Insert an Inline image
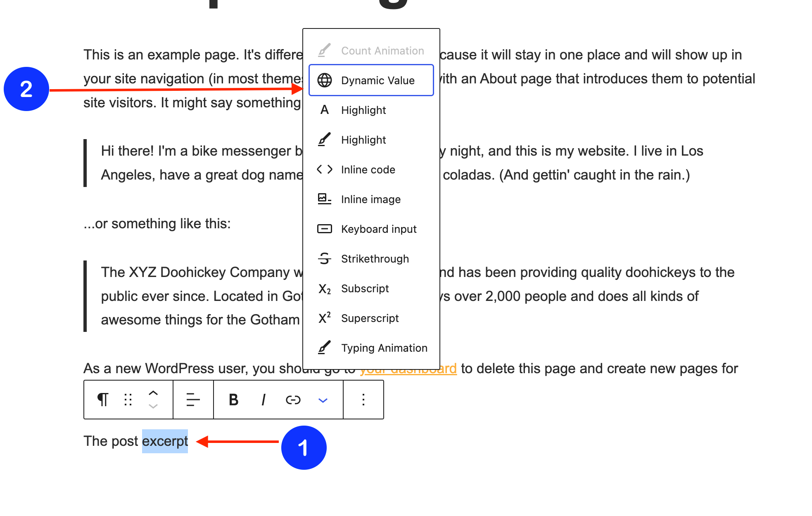Viewport: 812px width, 516px height. pos(371,199)
